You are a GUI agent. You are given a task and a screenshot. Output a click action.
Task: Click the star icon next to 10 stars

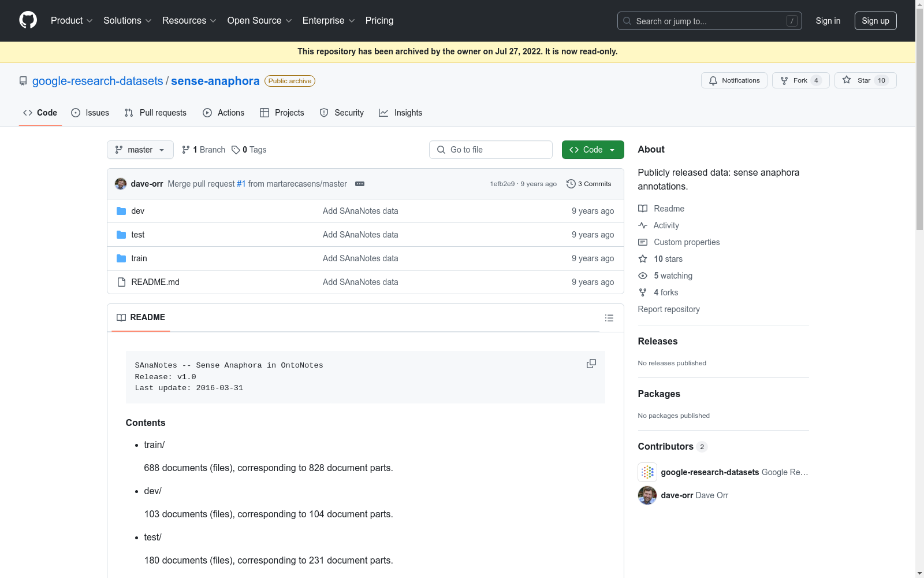coord(643,259)
